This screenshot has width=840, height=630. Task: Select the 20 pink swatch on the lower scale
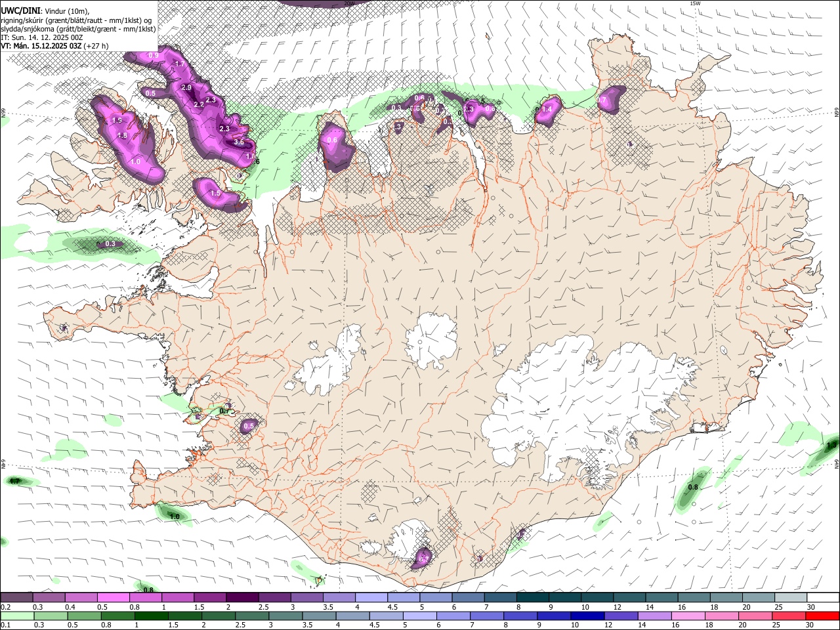tap(755, 616)
